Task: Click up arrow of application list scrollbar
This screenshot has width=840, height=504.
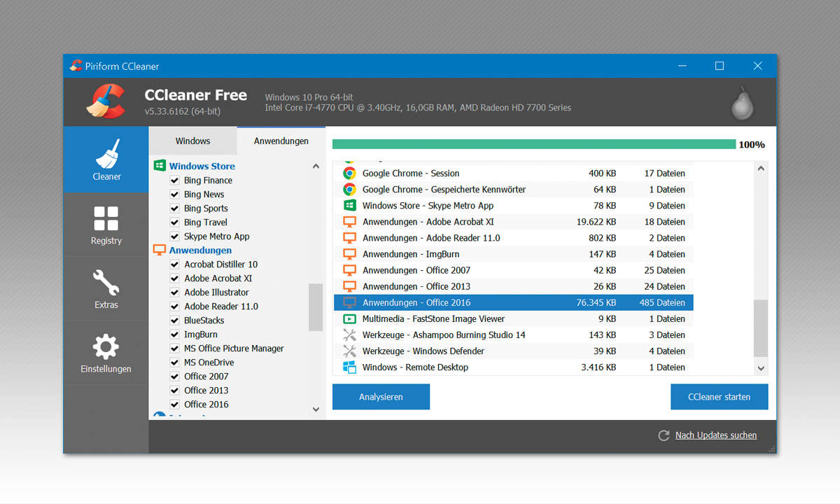Action: 316,166
